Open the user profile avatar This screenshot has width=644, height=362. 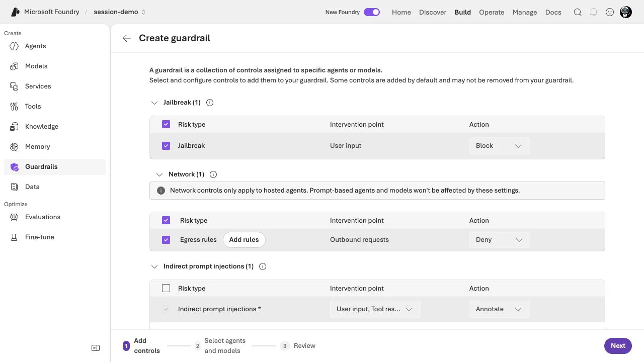click(x=626, y=12)
